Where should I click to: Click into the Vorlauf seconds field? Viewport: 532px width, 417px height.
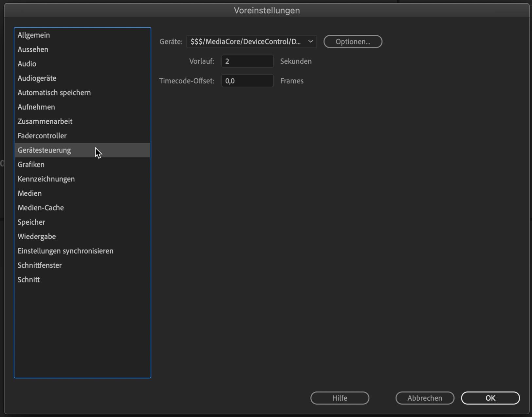click(247, 61)
